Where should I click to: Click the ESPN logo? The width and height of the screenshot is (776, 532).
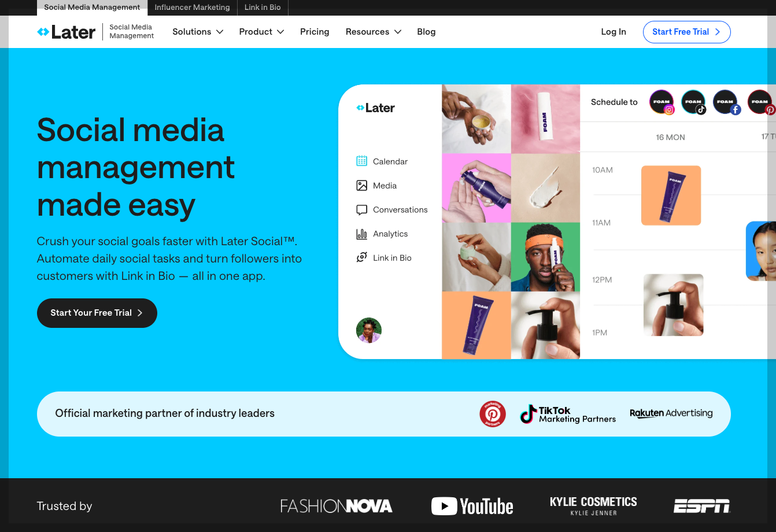pyautogui.click(x=702, y=507)
